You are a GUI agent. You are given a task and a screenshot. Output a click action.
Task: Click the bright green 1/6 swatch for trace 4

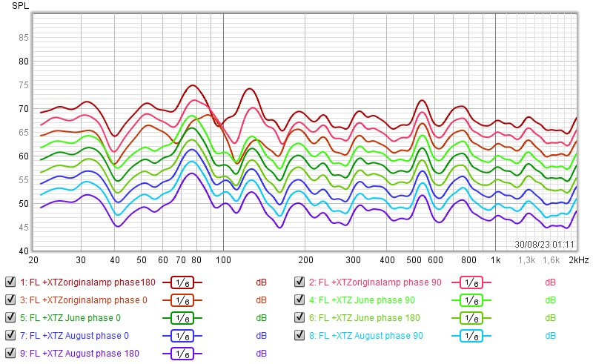point(471,300)
